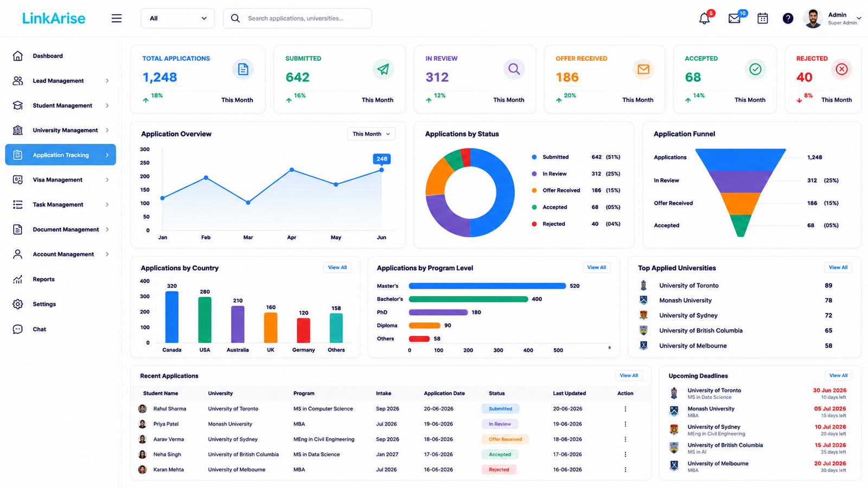Toggle the hamburger sidebar menu
The height and width of the screenshot is (488, 868).
pos(117,18)
